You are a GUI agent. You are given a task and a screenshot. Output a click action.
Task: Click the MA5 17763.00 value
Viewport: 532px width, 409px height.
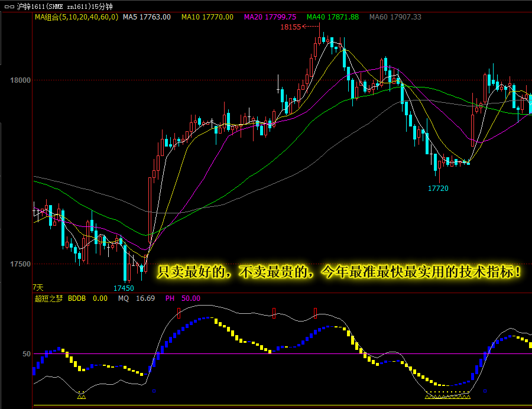click(x=147, y=17)
